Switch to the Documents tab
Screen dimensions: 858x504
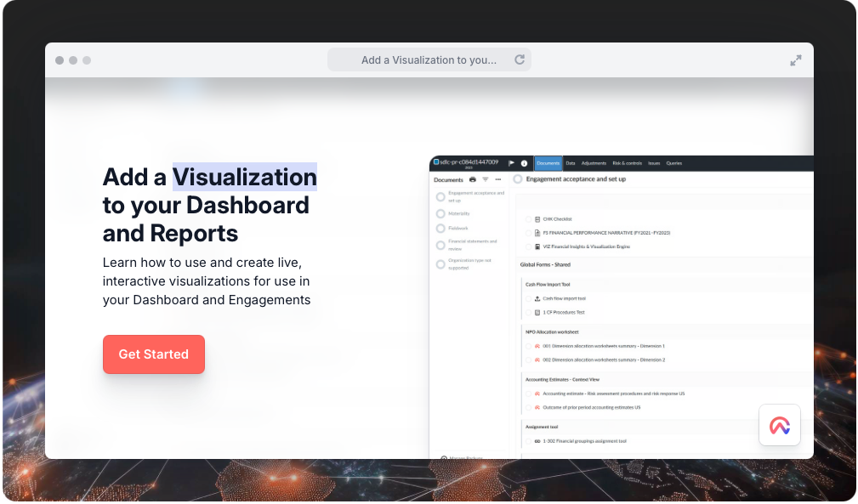548,163
